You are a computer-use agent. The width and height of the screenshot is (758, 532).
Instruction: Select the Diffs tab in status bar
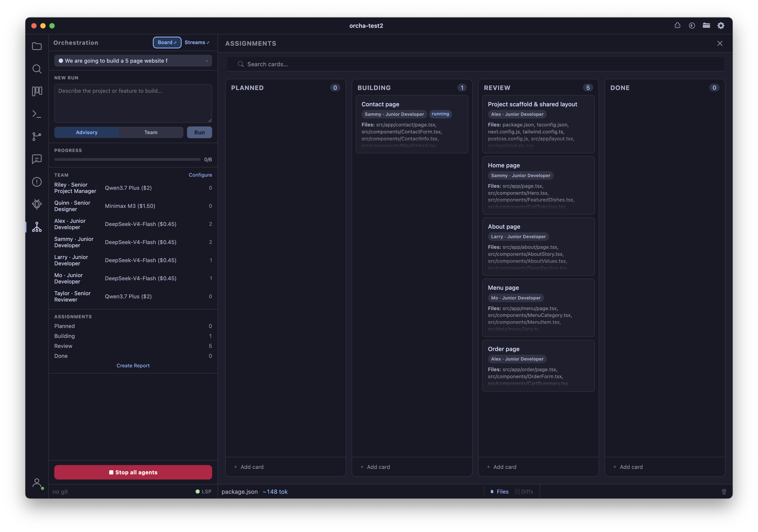point(524,491)
